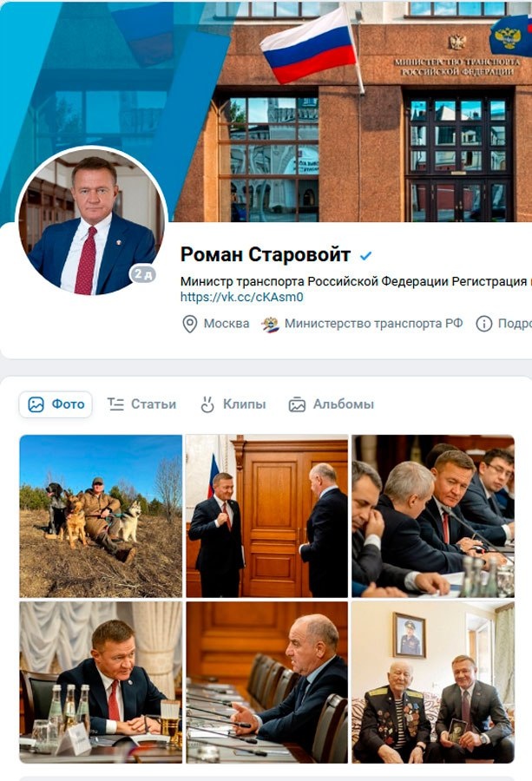Image resolution: width=532 pixels, height=781 pixels.
Task: Click the Альбомы albums icon
Action: [x=297, y=404]
